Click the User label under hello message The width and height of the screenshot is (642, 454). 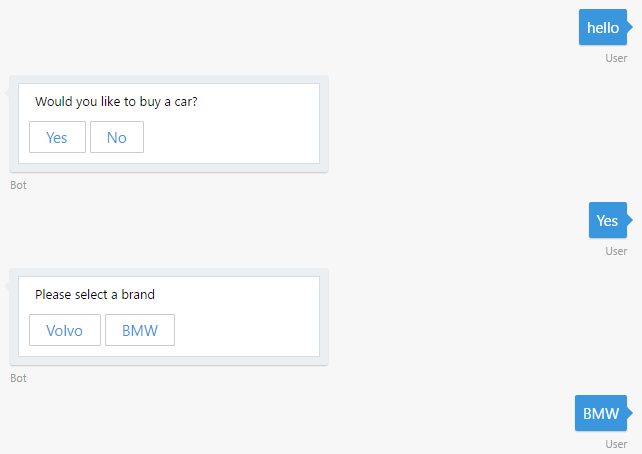pos(616,58)
